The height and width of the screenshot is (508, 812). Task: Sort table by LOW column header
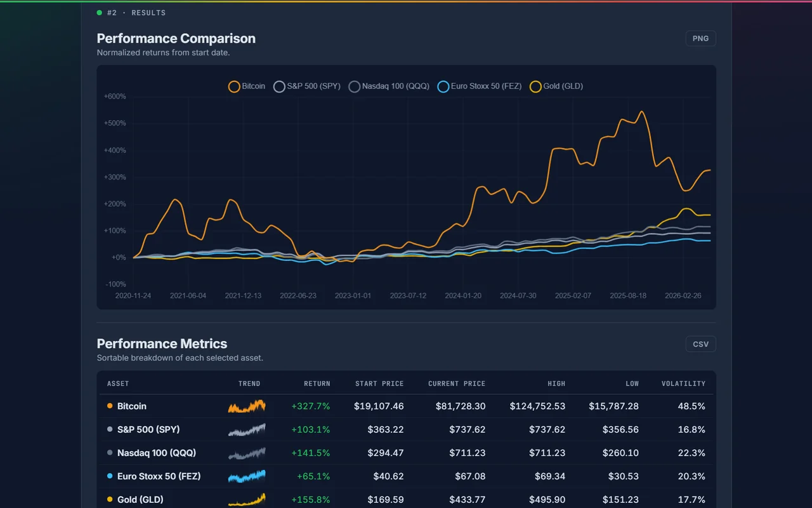click(x=632, y=384)
